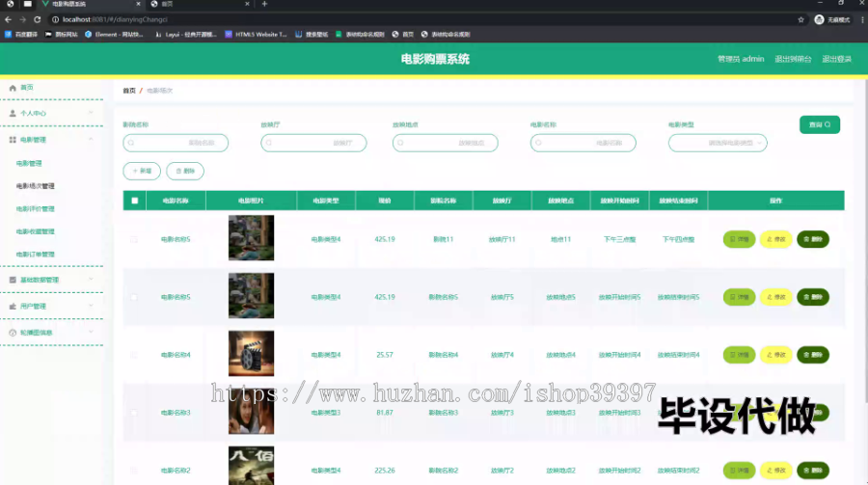Open the 搜索壁纸 bookmark
The height and width of the screenshot is (485, 868).
(312, 35)
